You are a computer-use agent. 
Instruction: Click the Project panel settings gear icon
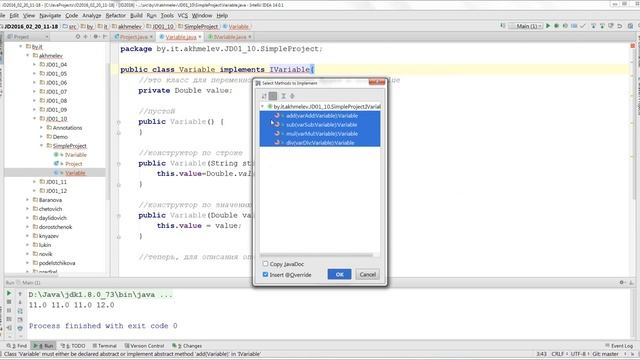point(96,37)
